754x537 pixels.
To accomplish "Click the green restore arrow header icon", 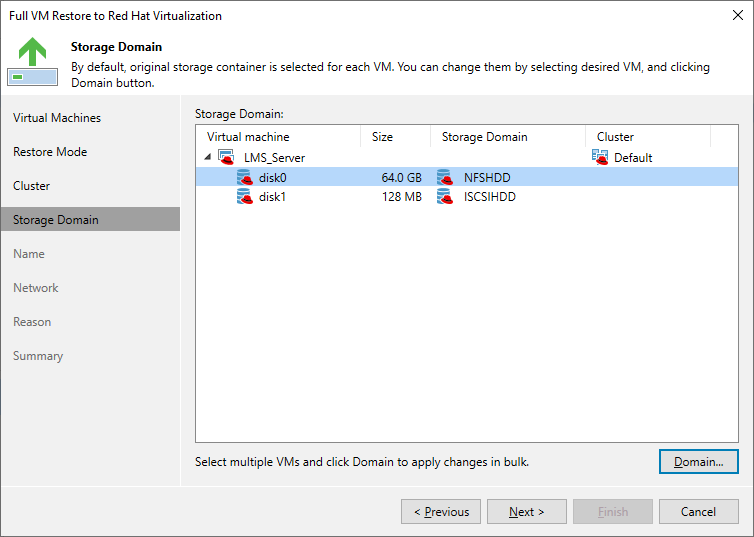I will 32,62.
